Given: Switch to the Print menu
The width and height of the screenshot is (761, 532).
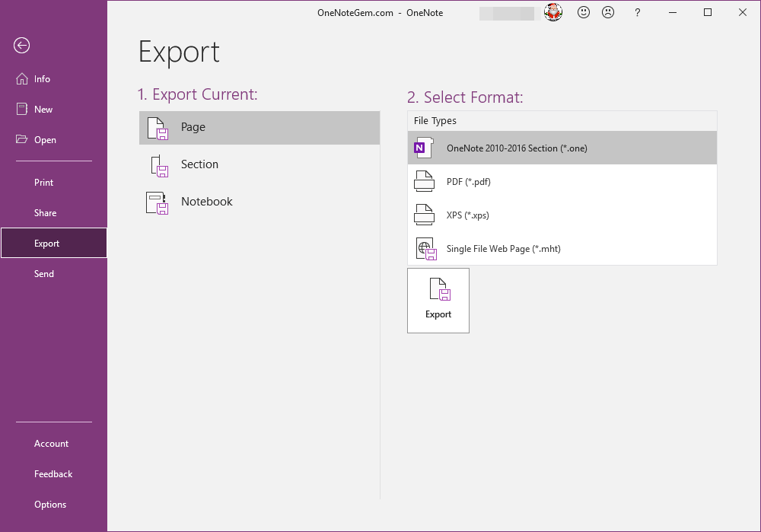Looking at the screenshot, I should (43, 182).
